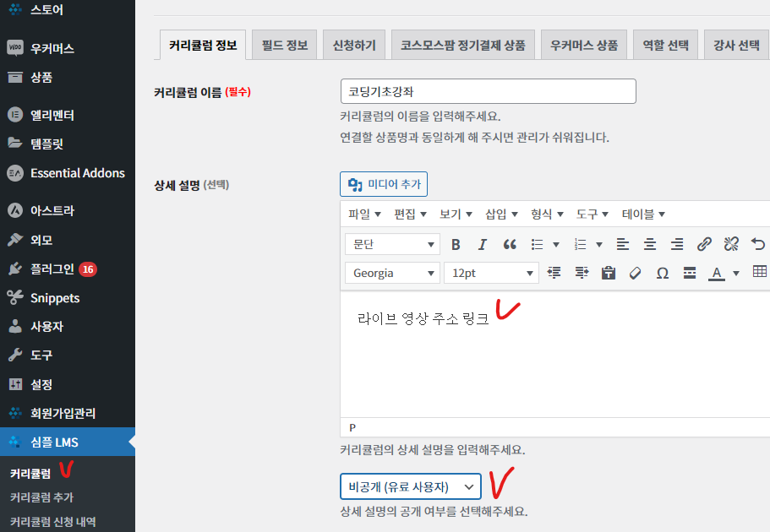The image size is (770, 532).
Task: Select the 커리큘럼 정보 tab
Action: pos(203,45)
